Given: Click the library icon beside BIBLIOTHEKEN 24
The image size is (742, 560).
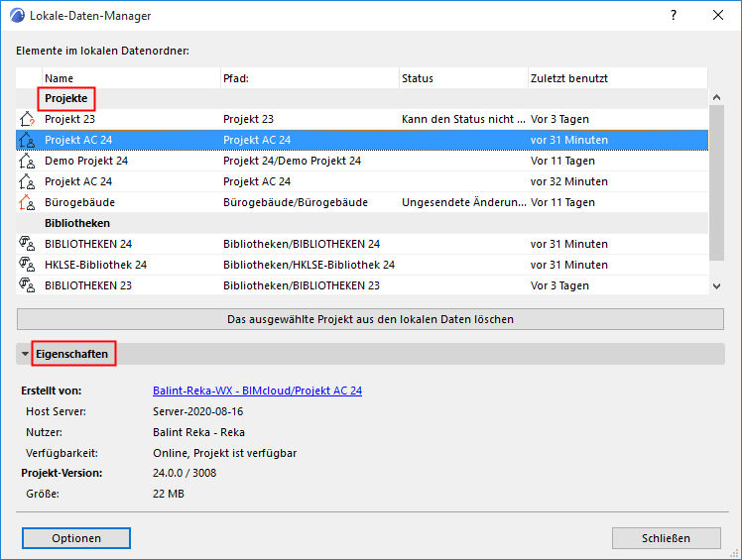Looking at the screenshot, I should coord(27,244).
